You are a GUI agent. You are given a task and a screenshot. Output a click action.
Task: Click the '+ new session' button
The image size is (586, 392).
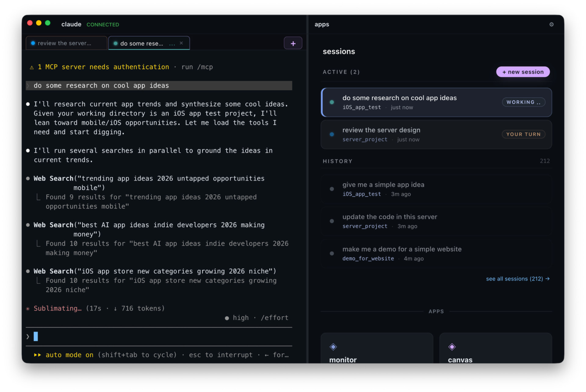(x=523, y=72)
